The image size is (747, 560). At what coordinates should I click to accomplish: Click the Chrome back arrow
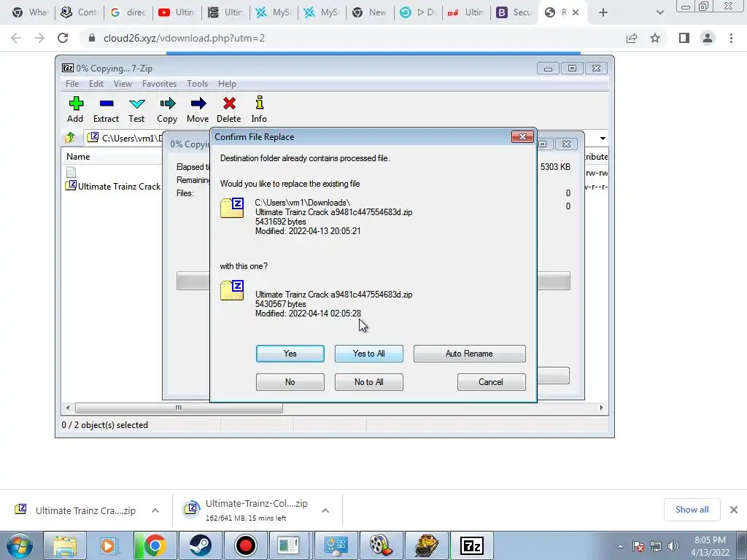(16, 38)
